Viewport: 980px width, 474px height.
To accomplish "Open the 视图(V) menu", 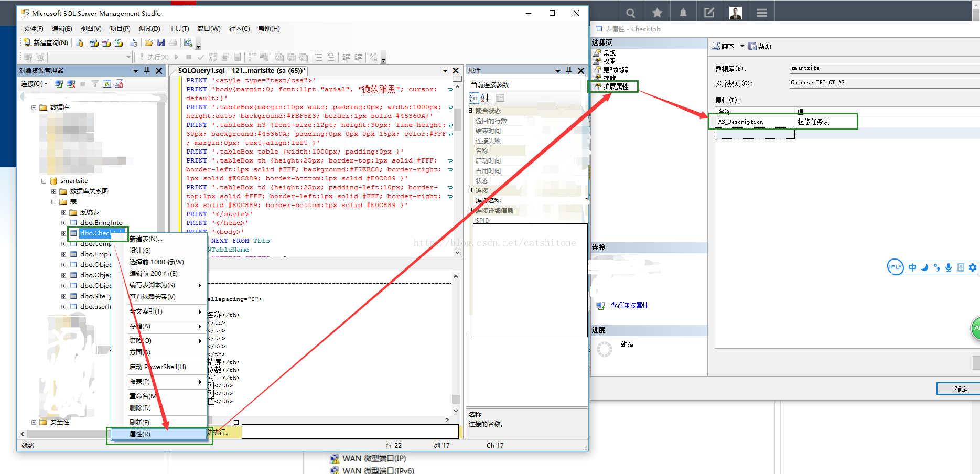I will [91, 29].
